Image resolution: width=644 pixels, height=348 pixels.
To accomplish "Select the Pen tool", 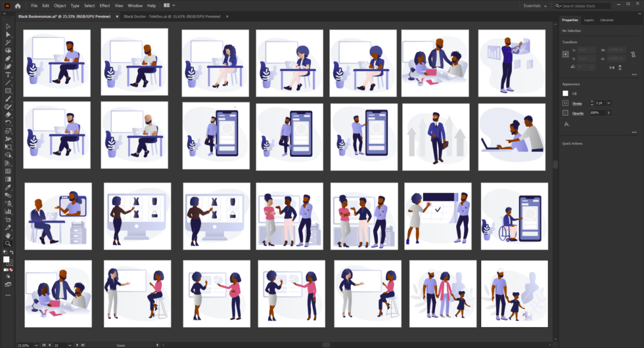I will pos(8,58).
